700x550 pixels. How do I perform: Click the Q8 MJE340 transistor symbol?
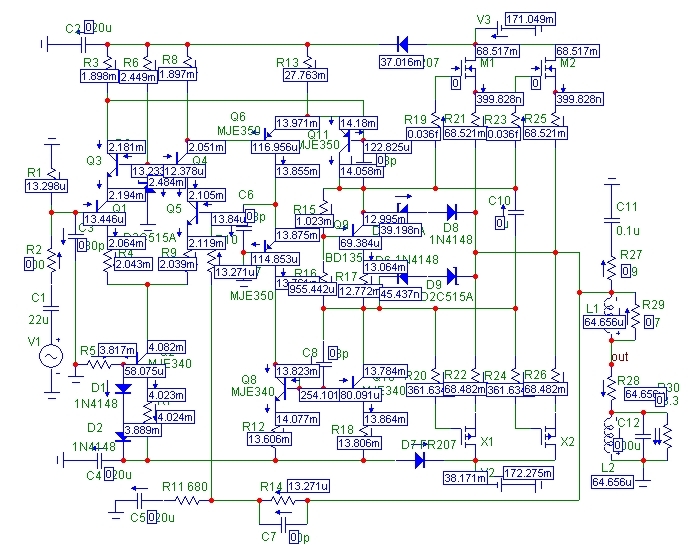[281, 389]
